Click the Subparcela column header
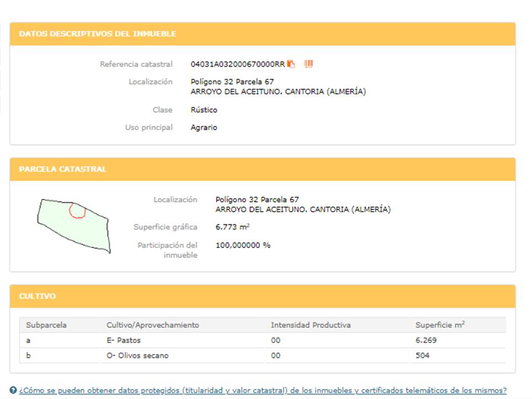 click(x=46, y=325)
